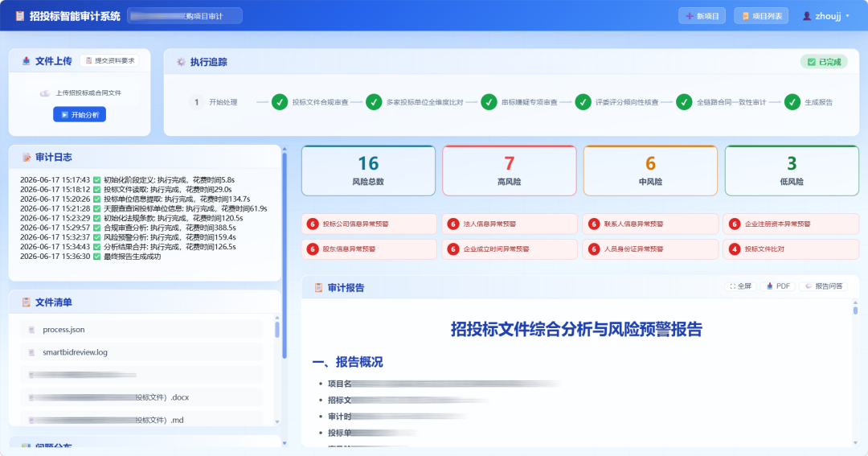Click the 执行追踪 gear icon
The height and width of the screenshot is (456, 868).
tap(181, 62)
